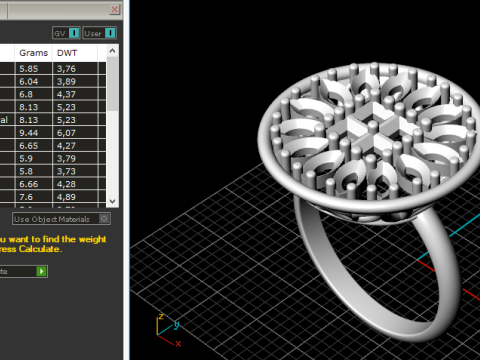This screenshot has height=360, width=480.
Task: Select the 5.8 grams cell
Action: coord(33,171)
